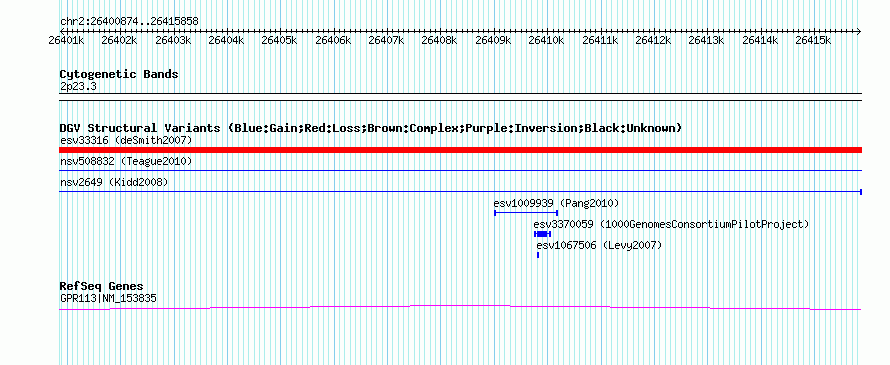Viewport: 890px width, 365px height.
Task: Click the small esv1067506 blue marker
Action: (x=538, y=255)
